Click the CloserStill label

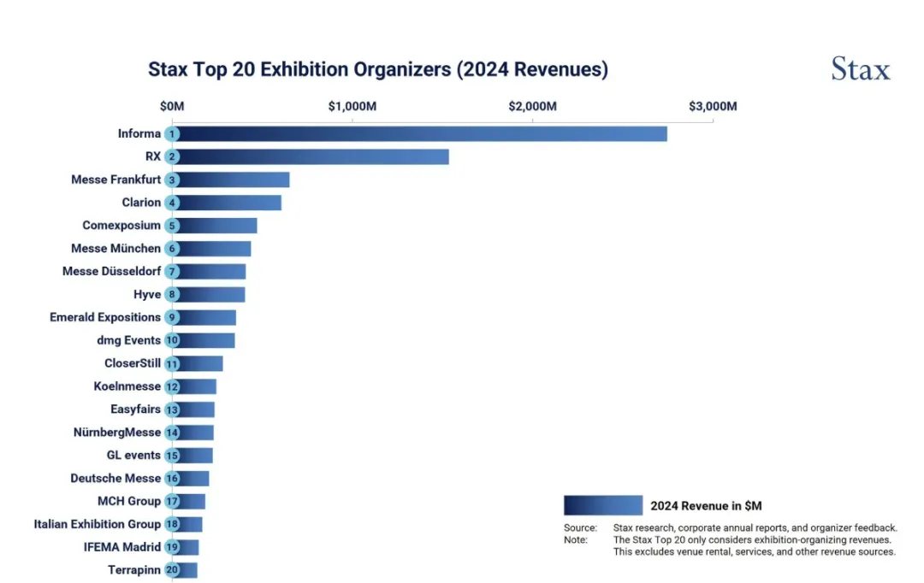(133, 363)
